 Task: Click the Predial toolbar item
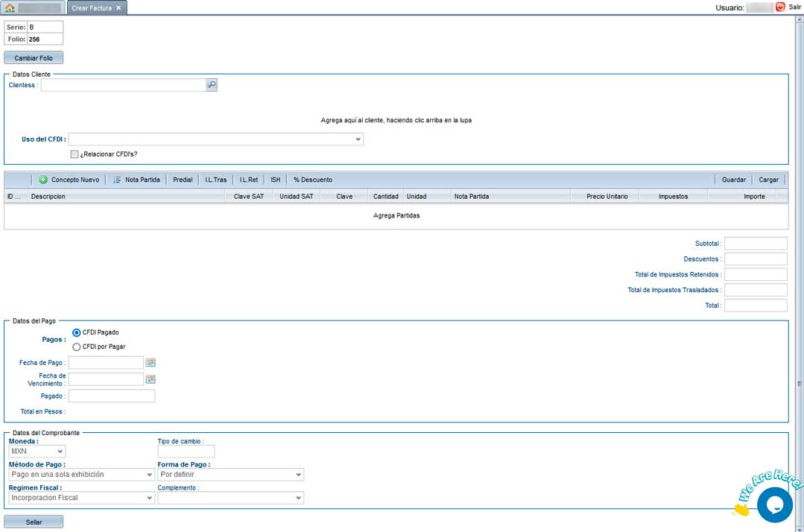click(183, 180)
